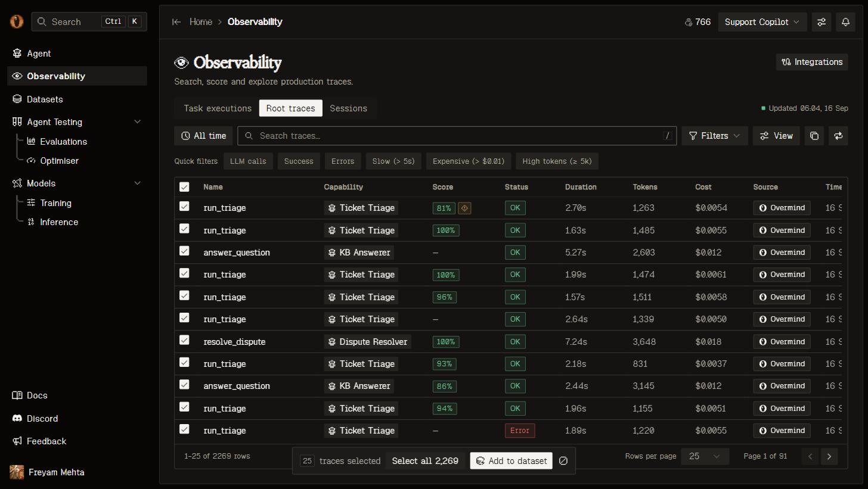Click Home in the breadcrumb

[x=201, y=22]
